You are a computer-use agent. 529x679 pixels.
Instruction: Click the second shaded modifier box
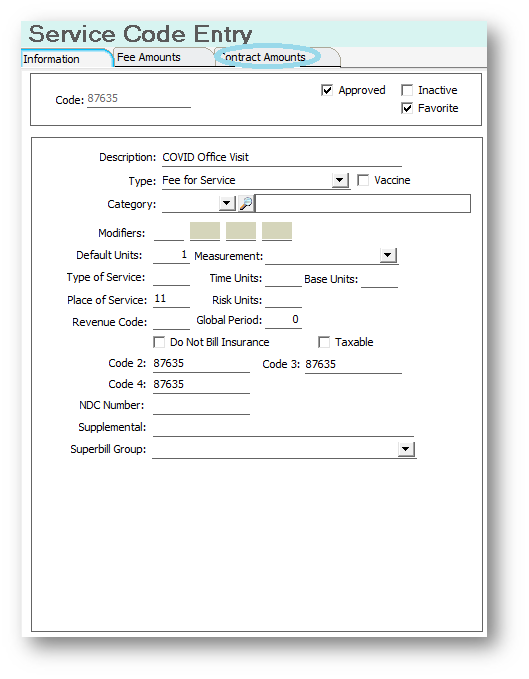click(205, 231)
